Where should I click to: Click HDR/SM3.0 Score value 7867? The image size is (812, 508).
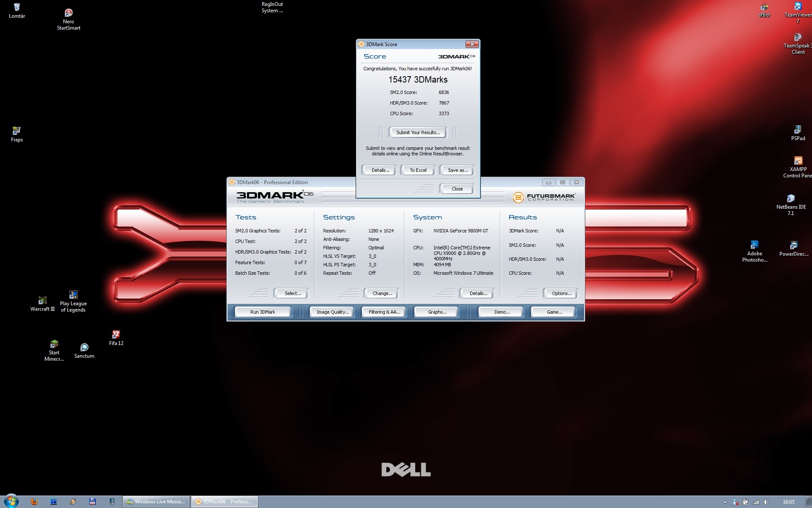click(x=444, y=103)
